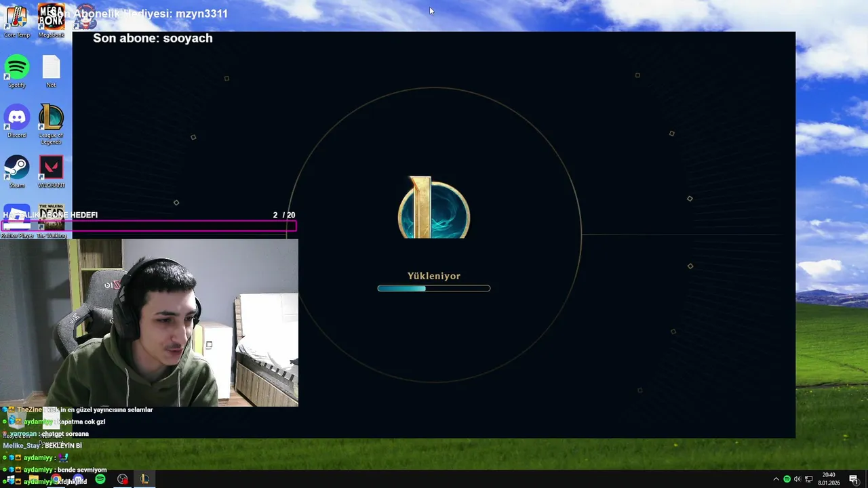Viewport: 868px width, 488px height.
Task: Open the notification center icon
Action: click(854, 479)
